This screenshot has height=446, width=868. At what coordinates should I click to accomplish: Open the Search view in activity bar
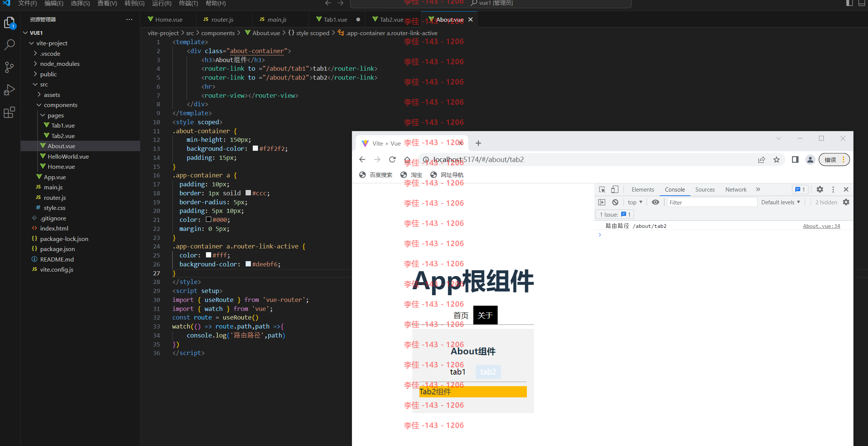tap(9, 45)
